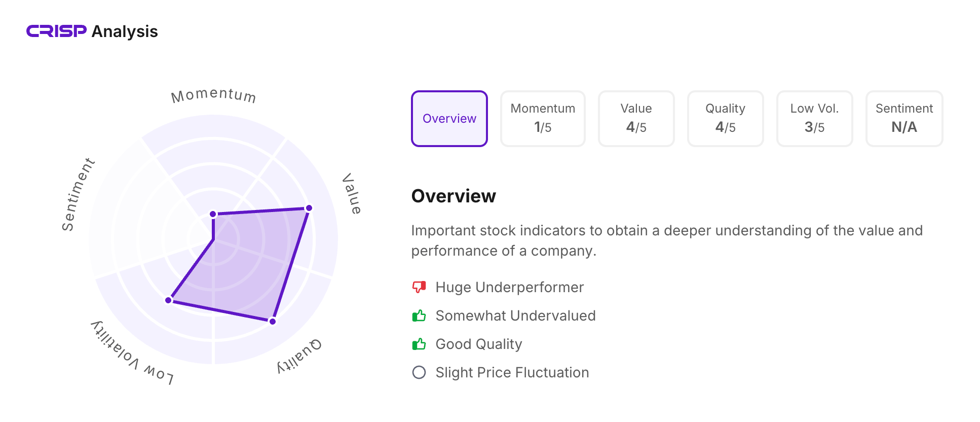Select the Sentiment N/A tab

[x=904, y=119]
